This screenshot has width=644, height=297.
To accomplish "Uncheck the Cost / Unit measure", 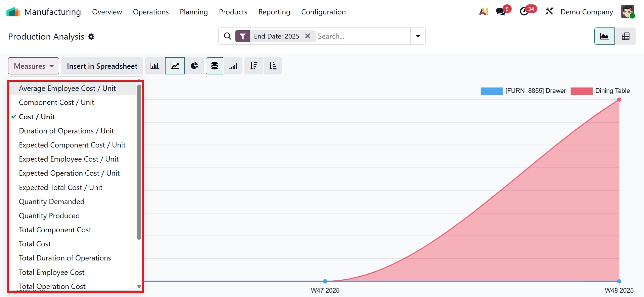I will (x=37, y=117).
